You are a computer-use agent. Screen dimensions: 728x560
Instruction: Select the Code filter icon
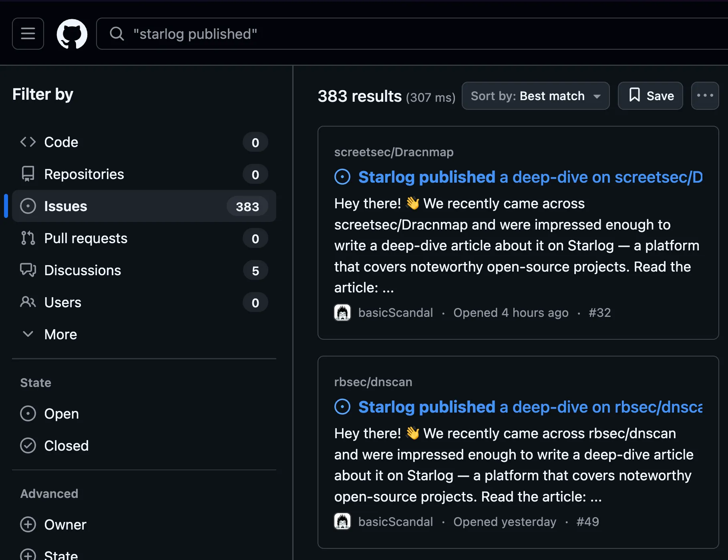pyautogui.click(x=28, y=142)
